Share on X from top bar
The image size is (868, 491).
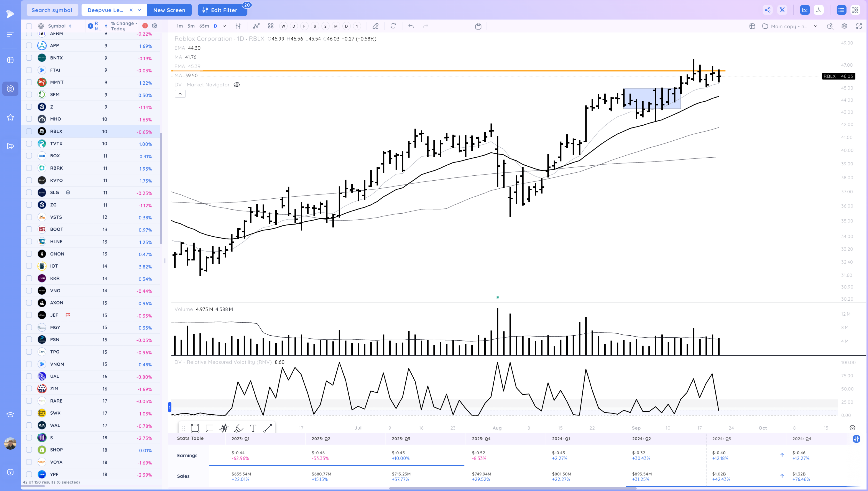[x=782, y=10]
